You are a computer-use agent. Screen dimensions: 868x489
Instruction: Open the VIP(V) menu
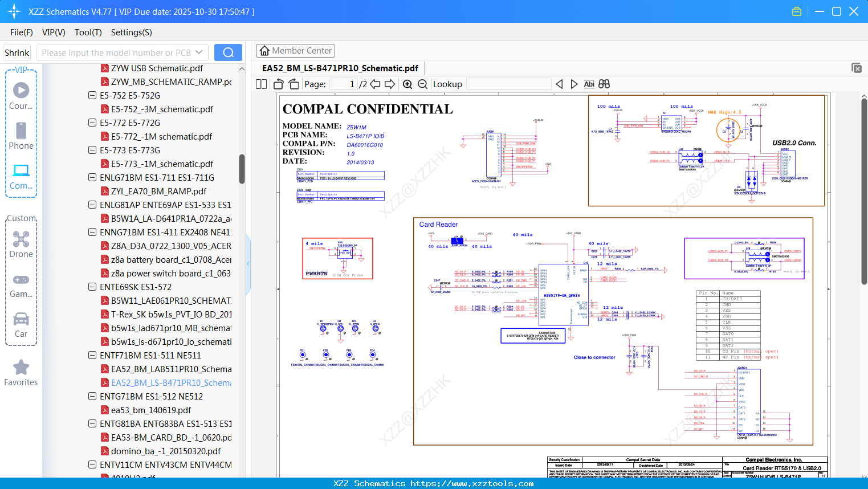(x=54, y=32)
